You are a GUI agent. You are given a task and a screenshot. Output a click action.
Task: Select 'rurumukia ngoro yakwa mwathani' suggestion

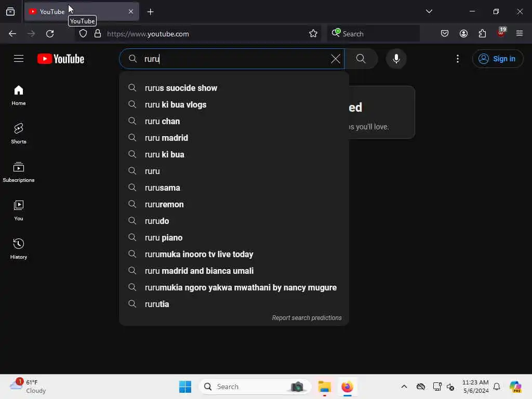coord(234,287)
